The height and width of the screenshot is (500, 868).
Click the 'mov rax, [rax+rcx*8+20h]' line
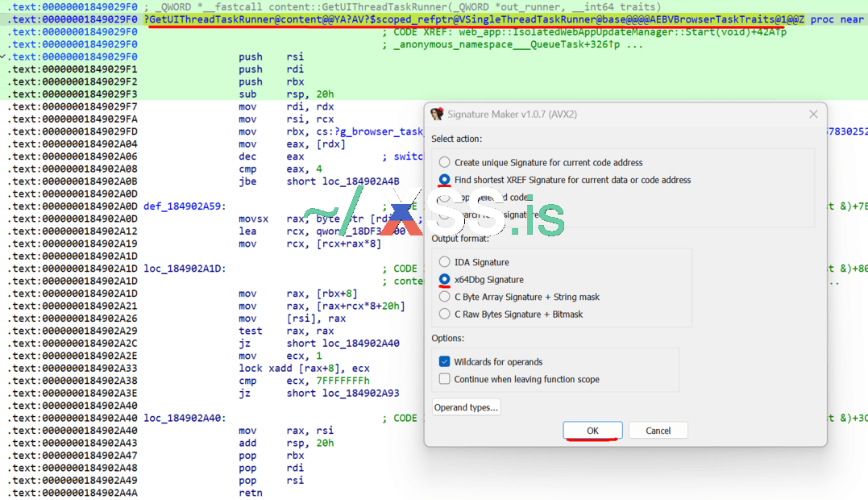[322, 306]
